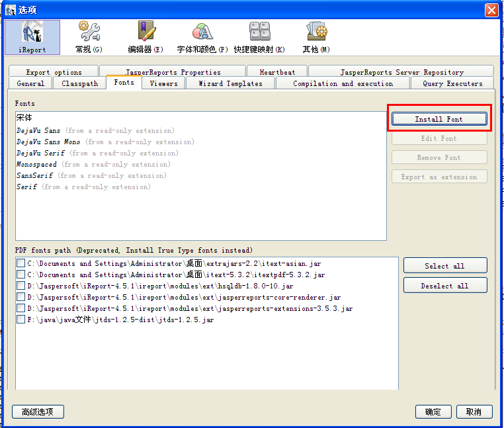Viewport: 504px width, 428px height.
Task: Close the 选项 dialog window
Action: [x=491, y=11]
